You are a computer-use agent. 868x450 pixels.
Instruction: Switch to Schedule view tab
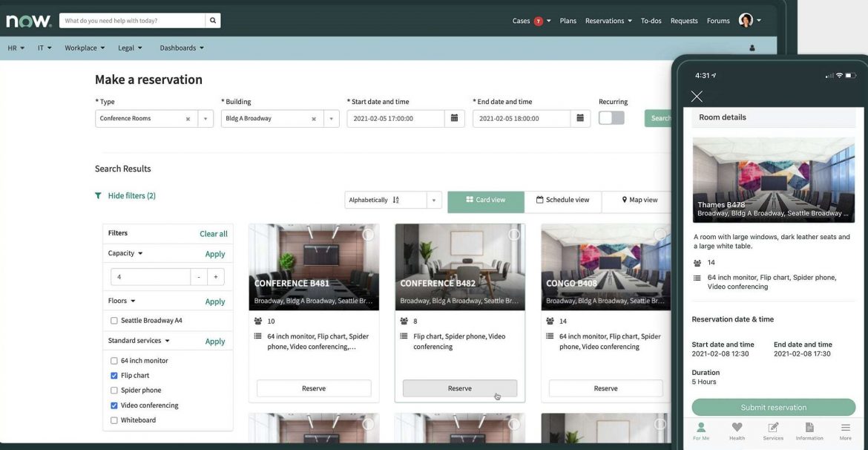(562, 200)
